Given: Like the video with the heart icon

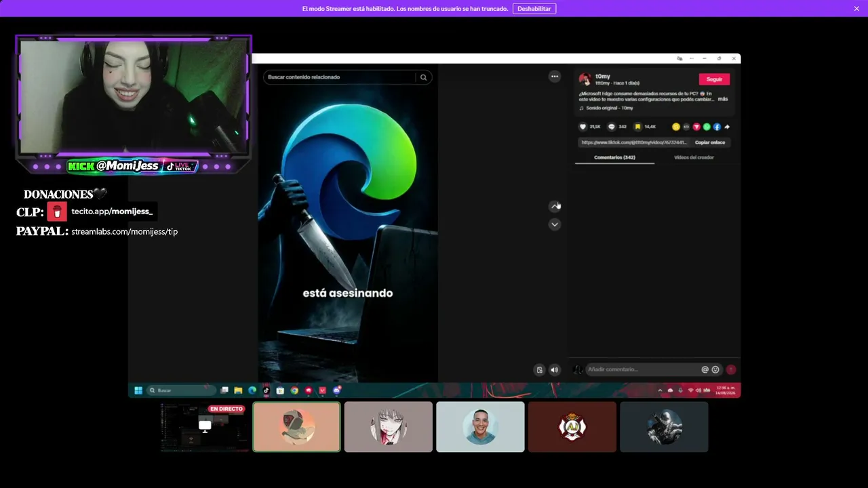Looking at the screenshot, I should (583, 127).
